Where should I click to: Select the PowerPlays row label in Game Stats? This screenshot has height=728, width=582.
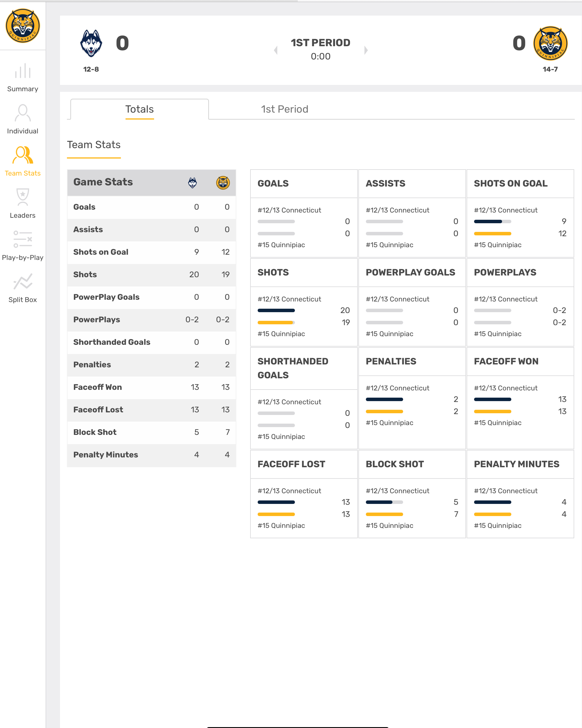(x=96, y=320)
